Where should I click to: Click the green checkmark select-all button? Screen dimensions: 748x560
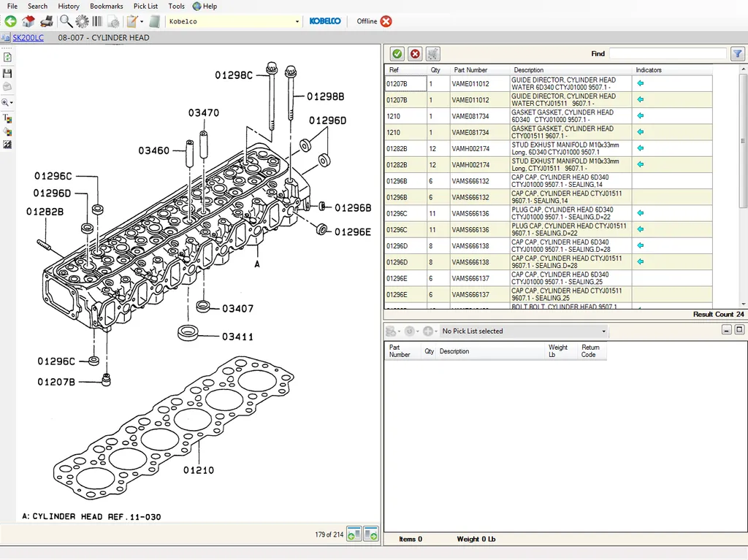coord(397,54)
